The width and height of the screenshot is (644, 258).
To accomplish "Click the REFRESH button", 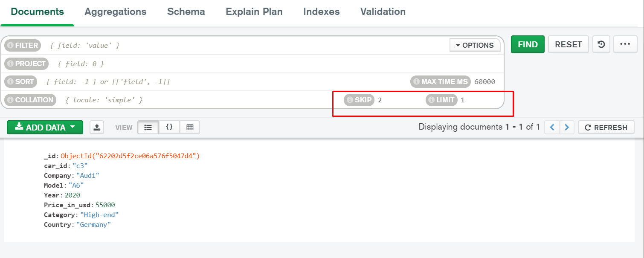I will [x=606, y=127].
